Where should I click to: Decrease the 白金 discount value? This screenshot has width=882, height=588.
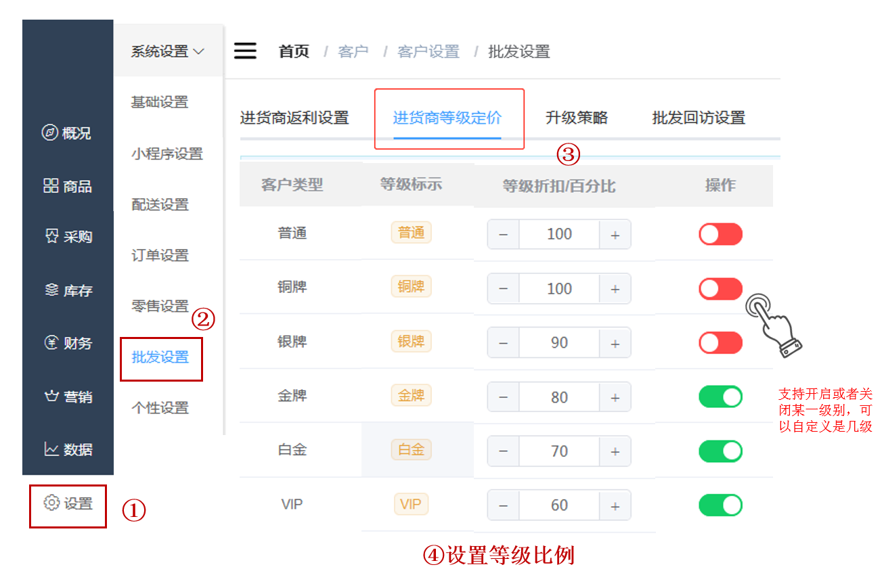click(x=503, y=451)
